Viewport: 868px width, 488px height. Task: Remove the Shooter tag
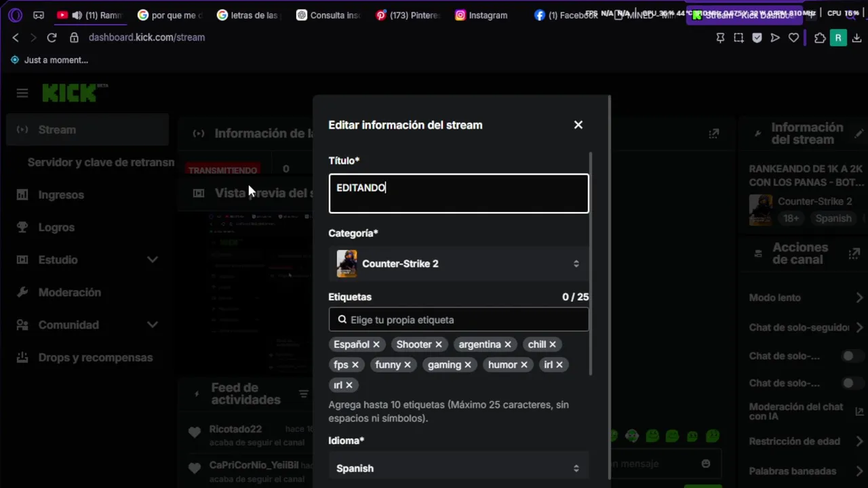point(438,344)
